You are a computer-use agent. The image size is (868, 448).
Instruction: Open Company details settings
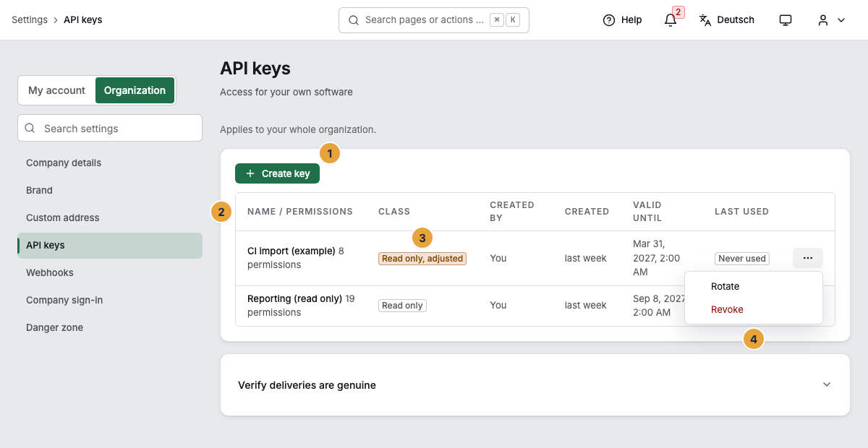110,163
